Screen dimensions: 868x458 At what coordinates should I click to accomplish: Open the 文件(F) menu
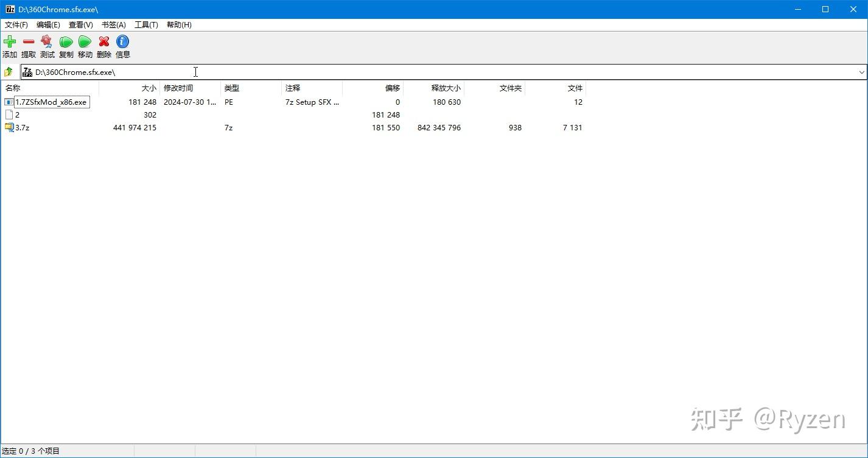click(x=15, y=24)
